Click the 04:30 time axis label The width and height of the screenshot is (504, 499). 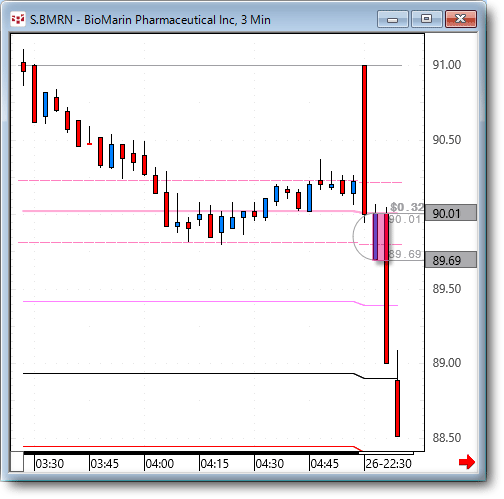pyautogui.click(x=269, y=464)
